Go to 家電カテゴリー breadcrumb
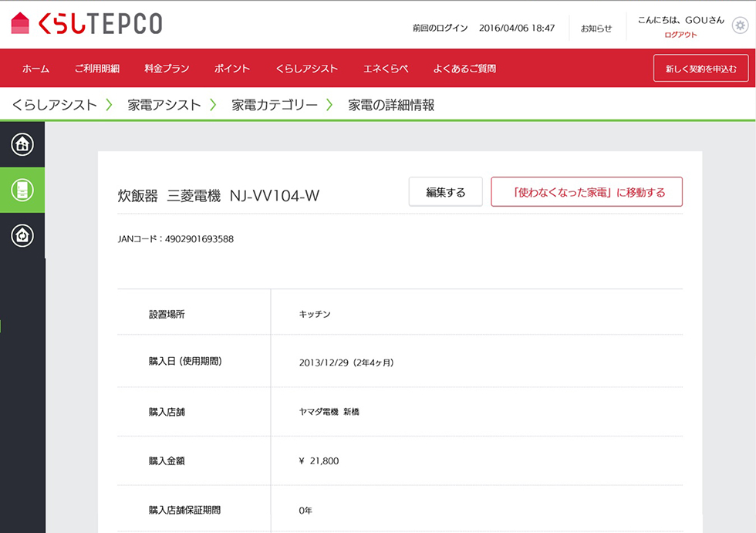The image size is (756, 533). pyautogui.click(x=275, y=105)
